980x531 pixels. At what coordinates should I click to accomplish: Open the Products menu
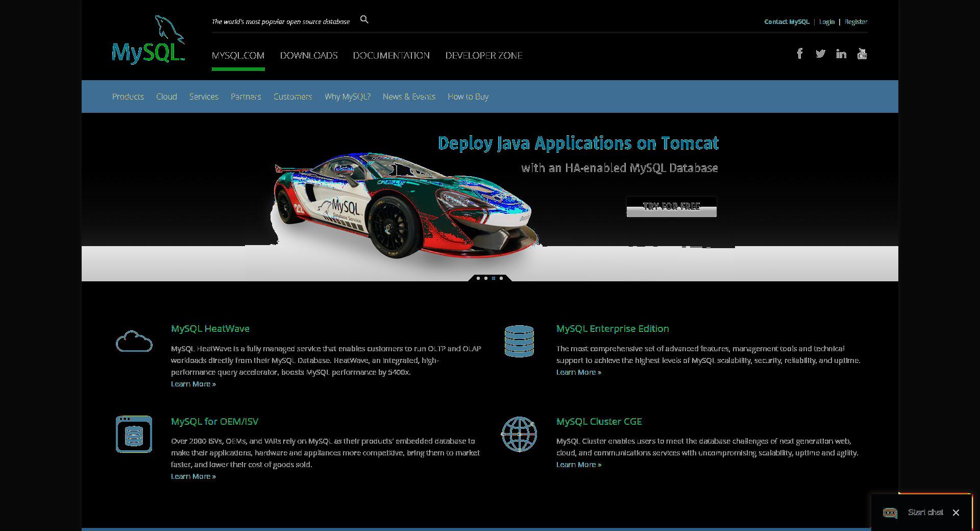128,96
